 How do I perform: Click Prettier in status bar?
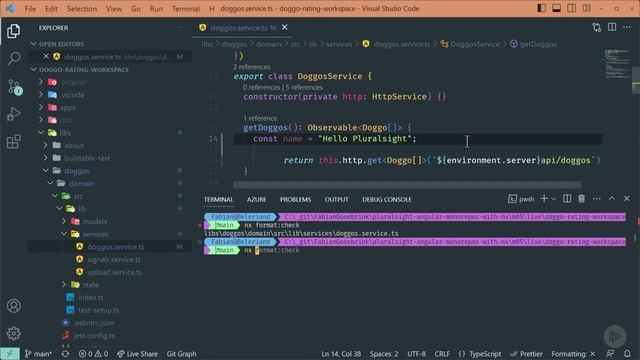(527, 354)
